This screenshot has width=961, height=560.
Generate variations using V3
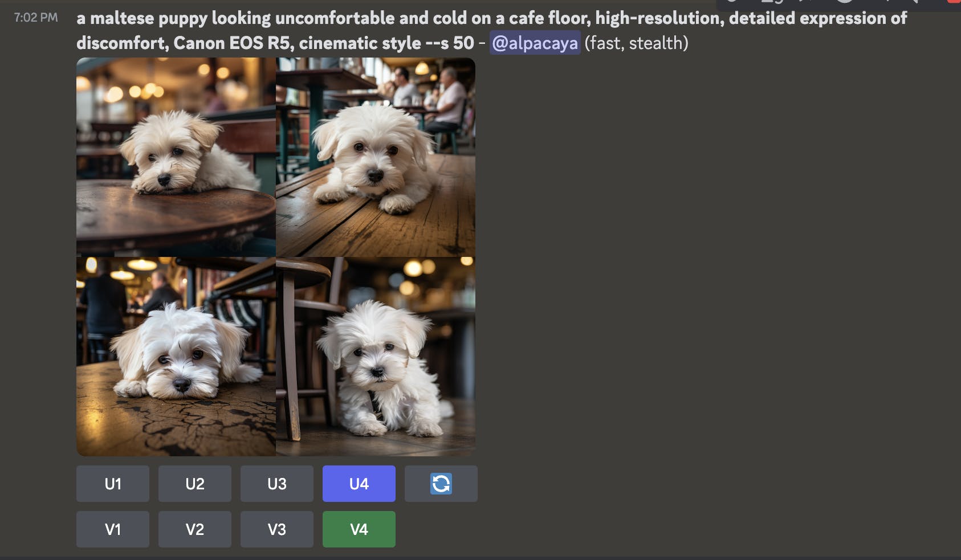[277, 529]
